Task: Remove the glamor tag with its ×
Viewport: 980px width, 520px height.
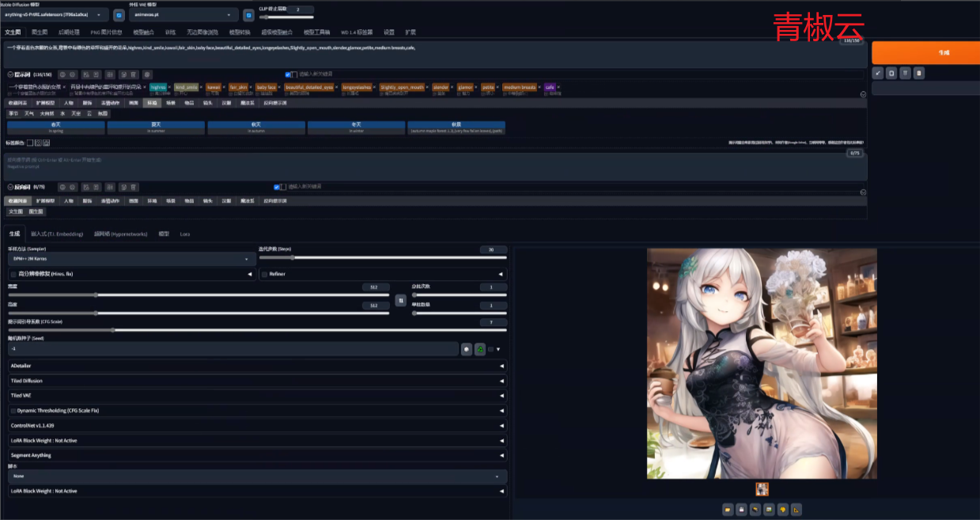Action: tap(477, 87)
